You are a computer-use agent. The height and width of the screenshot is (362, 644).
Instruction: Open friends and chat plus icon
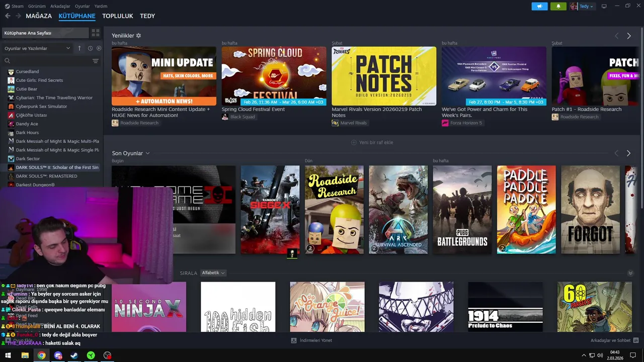[x=636, y=340]
